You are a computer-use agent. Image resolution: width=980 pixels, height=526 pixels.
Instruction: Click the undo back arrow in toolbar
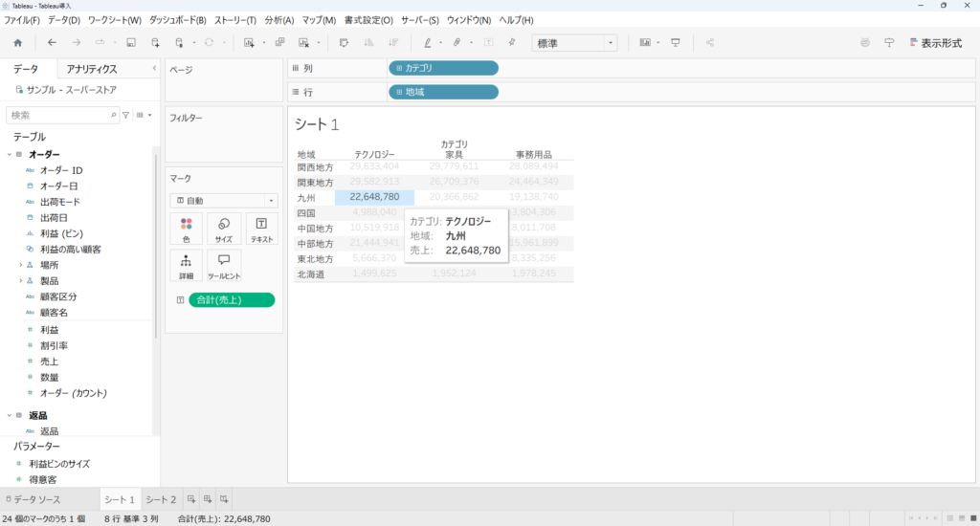[52, 43]
